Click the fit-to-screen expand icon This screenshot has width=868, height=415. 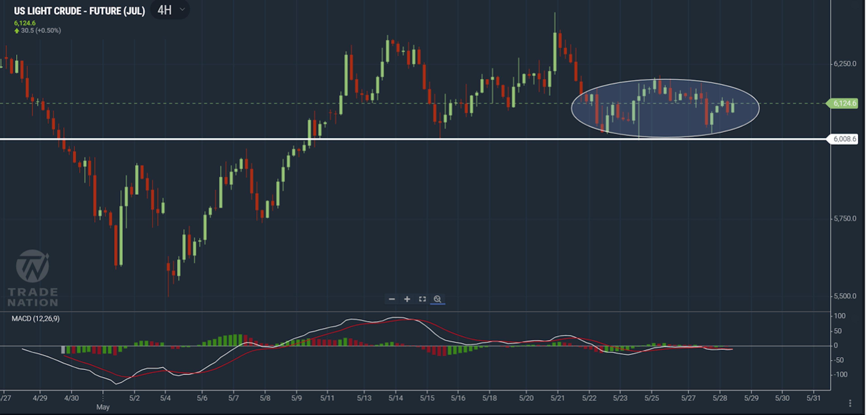422,299
